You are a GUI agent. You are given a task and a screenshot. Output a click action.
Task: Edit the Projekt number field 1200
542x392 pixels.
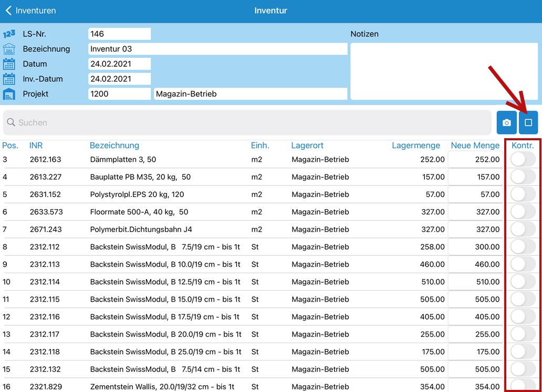click(119, 94)
